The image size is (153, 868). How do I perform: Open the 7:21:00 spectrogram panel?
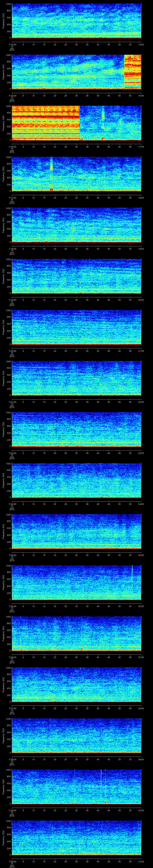pos(76,378)
